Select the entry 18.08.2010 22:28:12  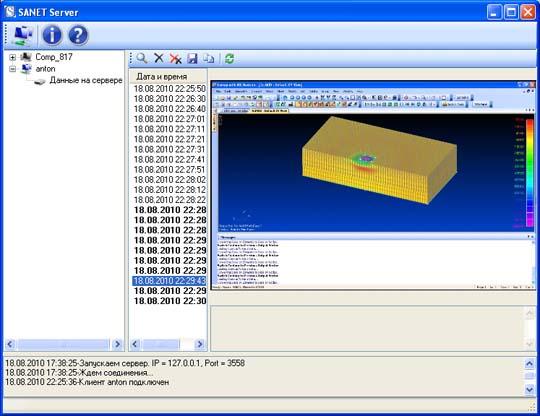(169, 190)
